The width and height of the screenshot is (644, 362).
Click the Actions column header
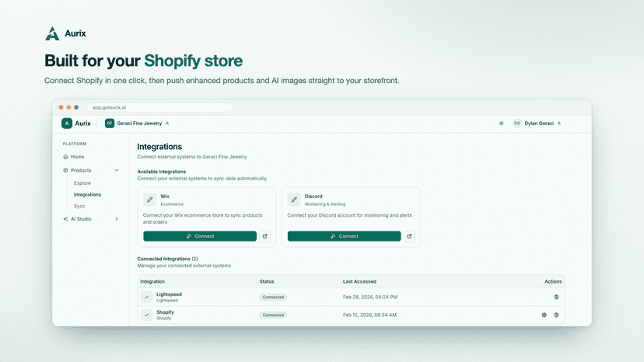553,281
